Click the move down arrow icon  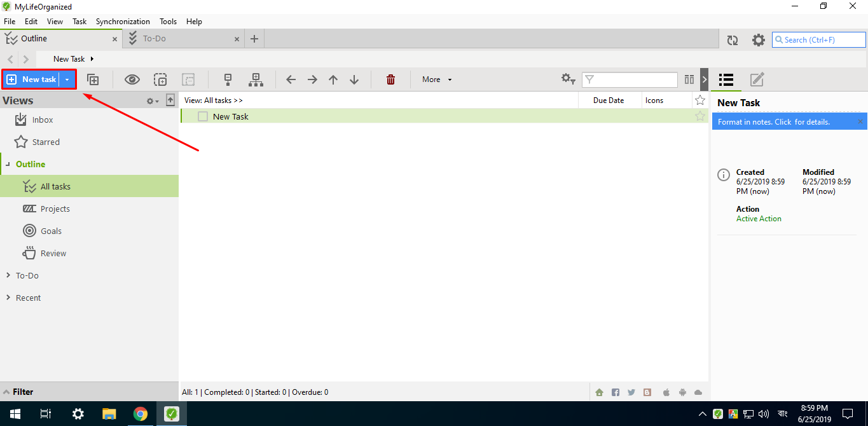point(354,79)
